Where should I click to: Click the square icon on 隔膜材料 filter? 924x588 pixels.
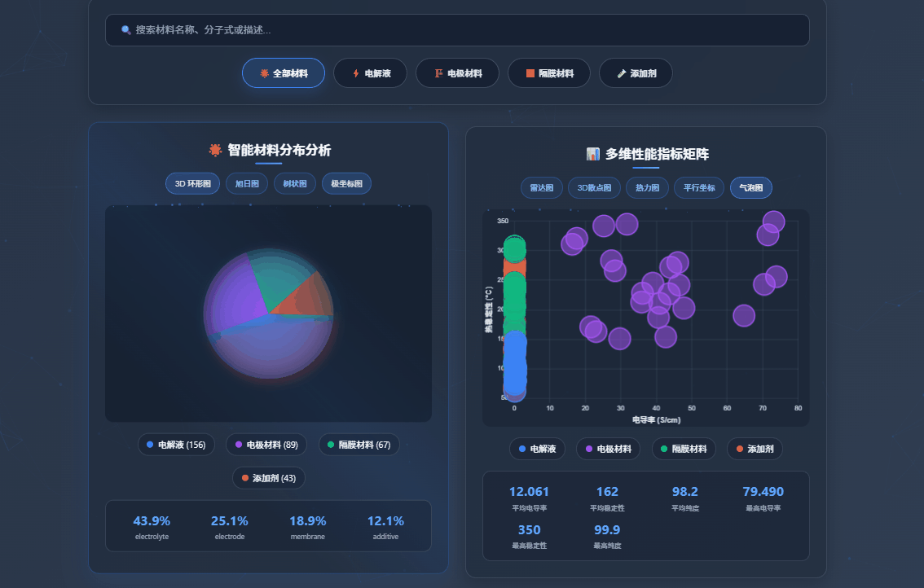[x=530, y=73]
